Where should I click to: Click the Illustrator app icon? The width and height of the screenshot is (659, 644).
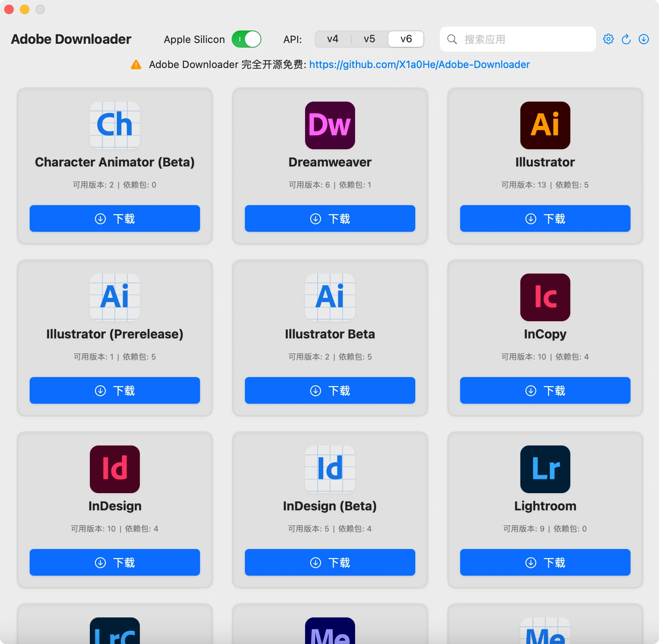pyautogui.click(x=545, y=125)
